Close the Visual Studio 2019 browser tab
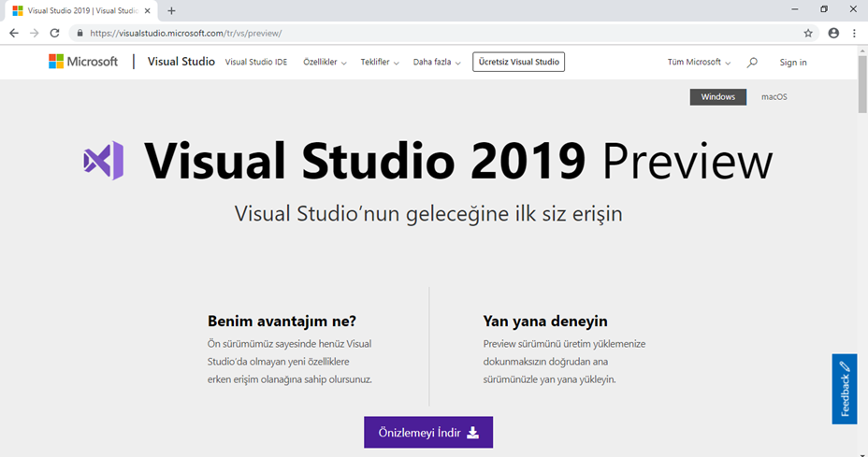868x457 pixels. point(147,10)
